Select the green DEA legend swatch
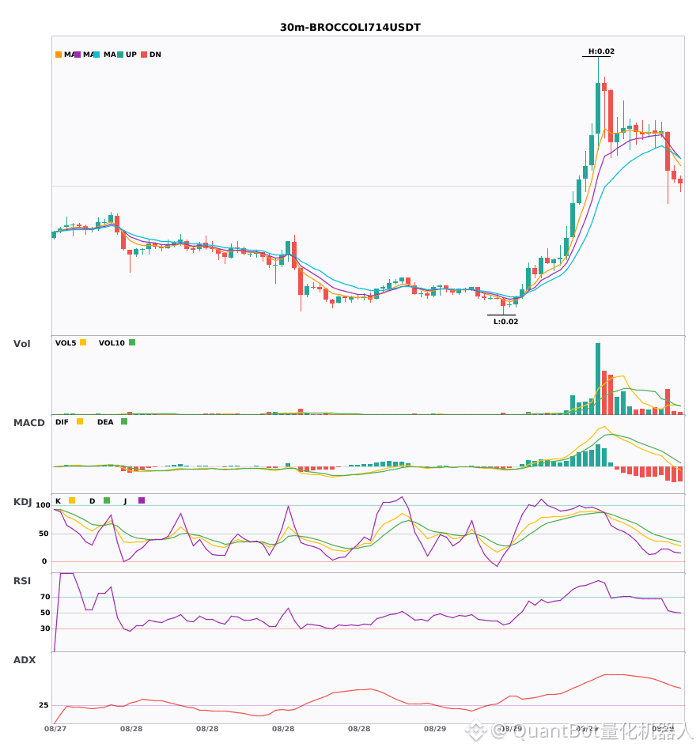This screenshot has width=700, height=751. tap(124, 421)
